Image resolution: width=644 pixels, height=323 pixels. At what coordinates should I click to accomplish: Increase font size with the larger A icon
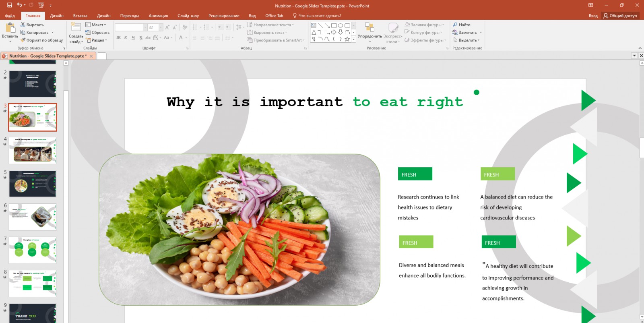pos(167,27)
